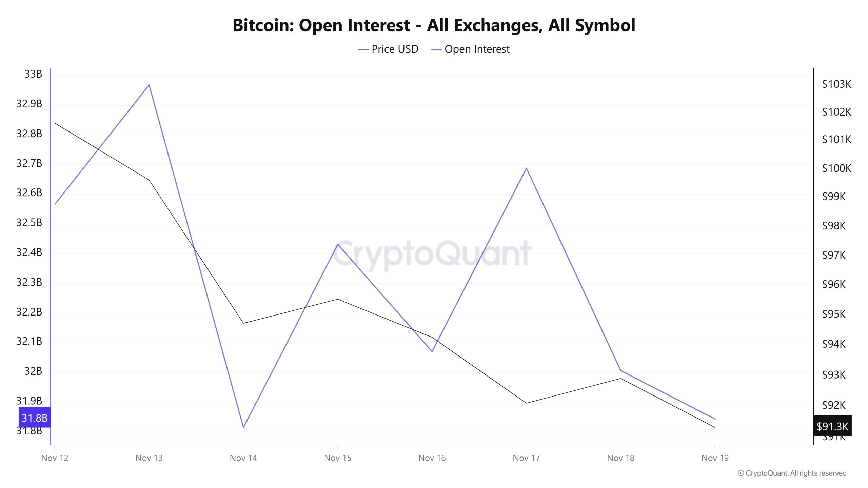This screenshot has height=488, width=868.
Task: Select the Nov 17 date label
Action: pyautogui.click(x=526, y=458)
